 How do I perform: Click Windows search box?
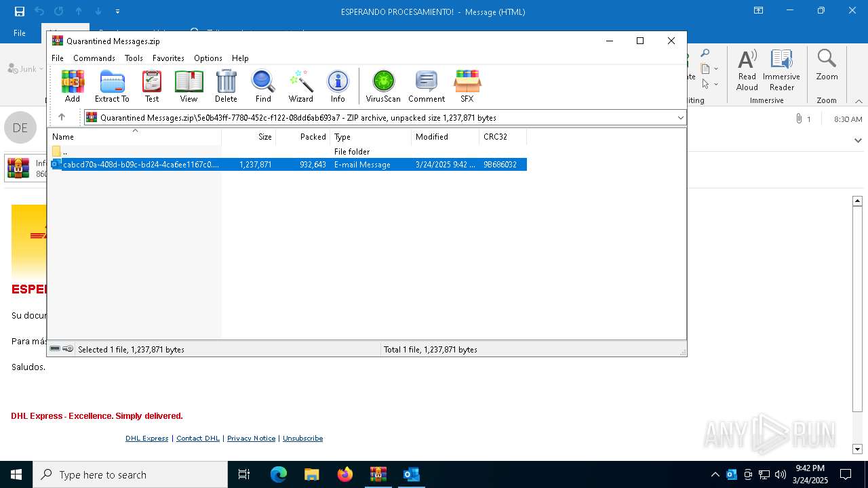click(130, 474)
